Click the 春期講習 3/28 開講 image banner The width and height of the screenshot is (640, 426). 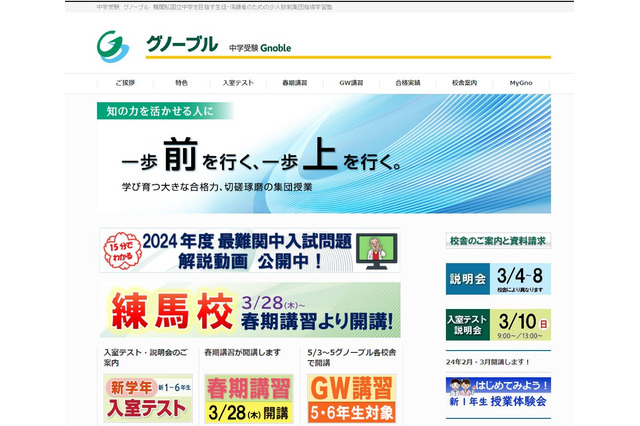click(249, 398)
